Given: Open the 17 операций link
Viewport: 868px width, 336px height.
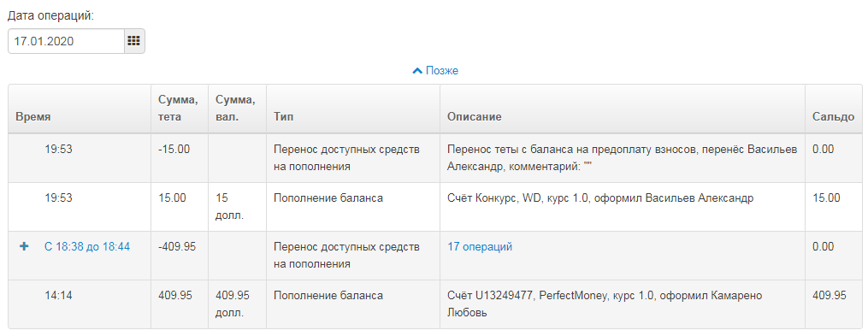Looking at the screenshot, I should point(480,247).
